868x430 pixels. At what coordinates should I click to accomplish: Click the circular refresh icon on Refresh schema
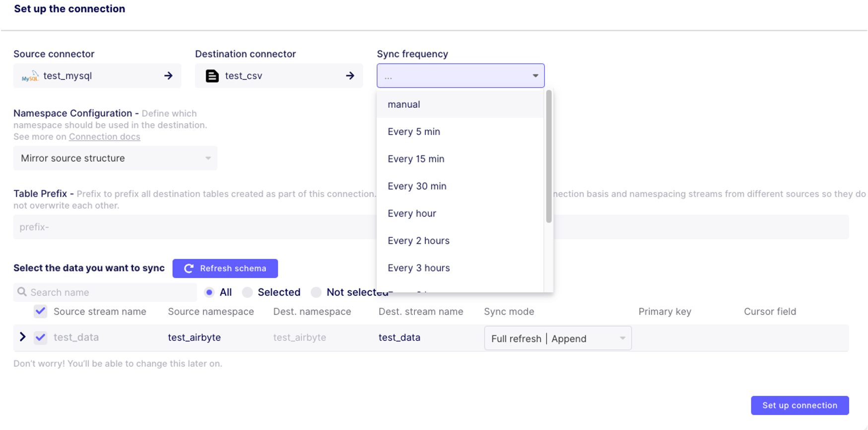pos(189,269)
